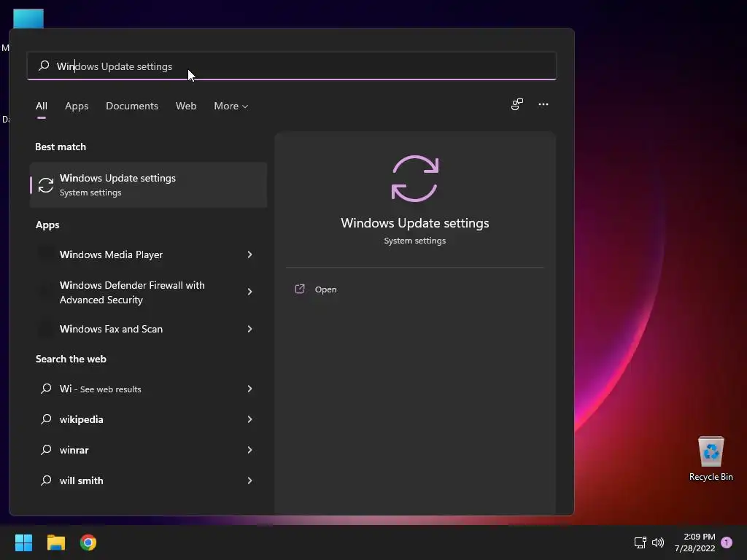Expand the will smith suggestion chevron

pos(249,481)
